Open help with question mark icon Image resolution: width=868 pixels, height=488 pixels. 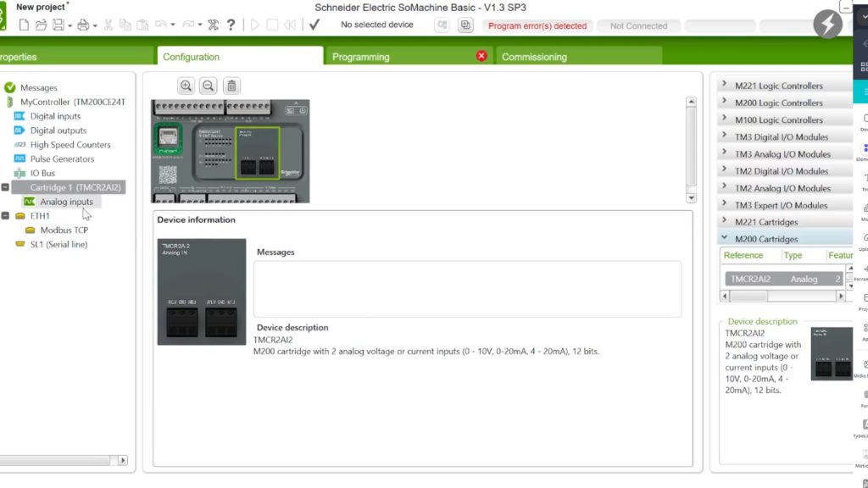pos(231,25)
